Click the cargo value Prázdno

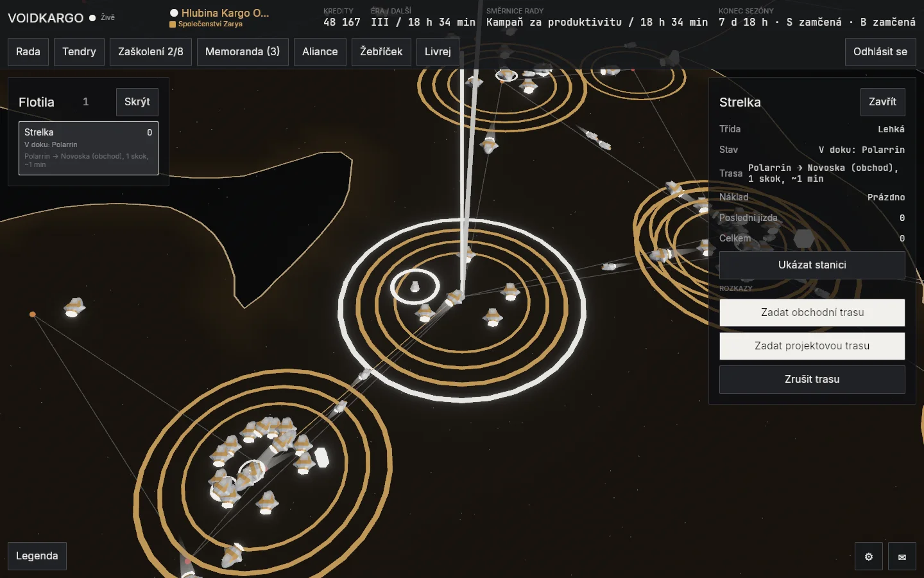pos(886,197)
